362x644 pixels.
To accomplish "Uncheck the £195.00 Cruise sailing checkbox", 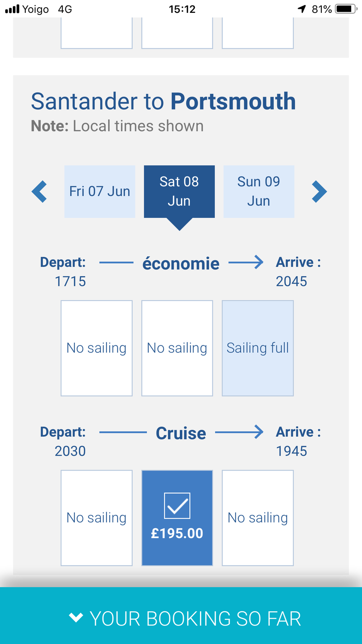I will tap(177, 506).
